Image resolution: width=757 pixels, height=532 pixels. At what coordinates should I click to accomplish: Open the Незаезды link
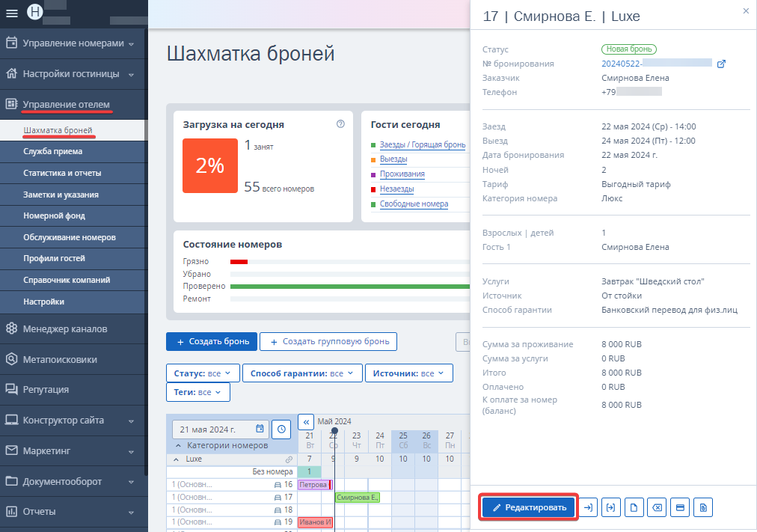(x=397, y=189)
